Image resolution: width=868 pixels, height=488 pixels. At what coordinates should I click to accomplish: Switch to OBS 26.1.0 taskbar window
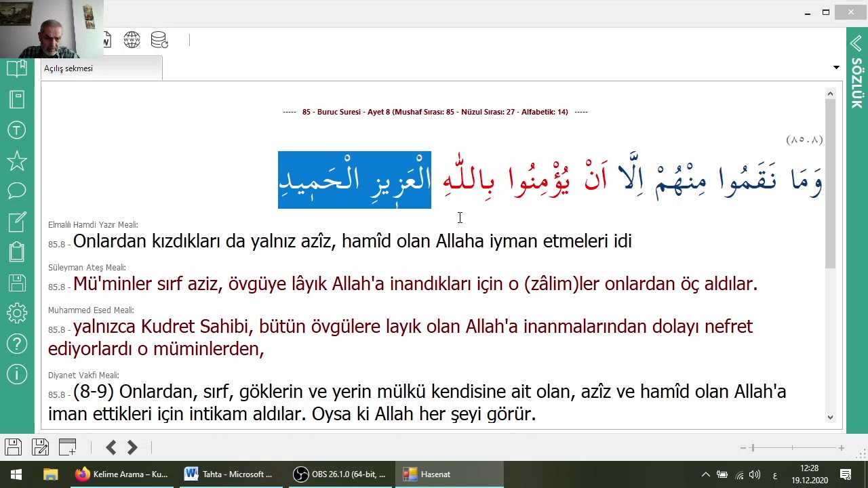click(340, 474)
